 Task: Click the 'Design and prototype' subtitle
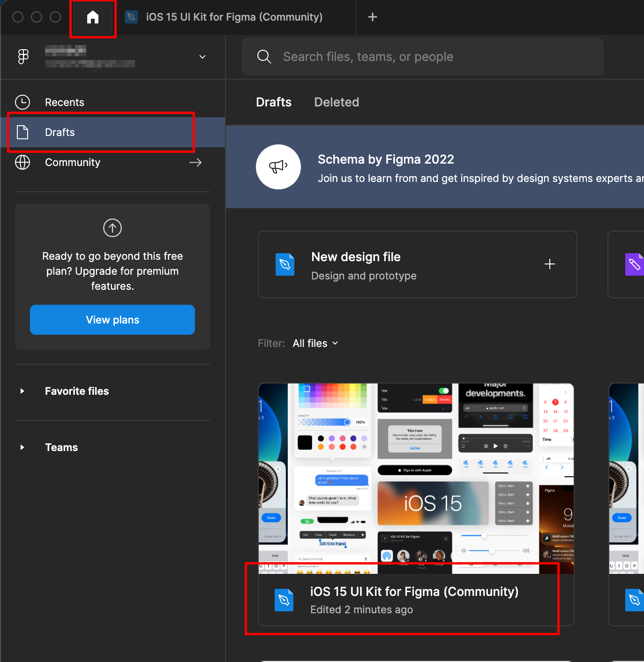tap(364, 276)
